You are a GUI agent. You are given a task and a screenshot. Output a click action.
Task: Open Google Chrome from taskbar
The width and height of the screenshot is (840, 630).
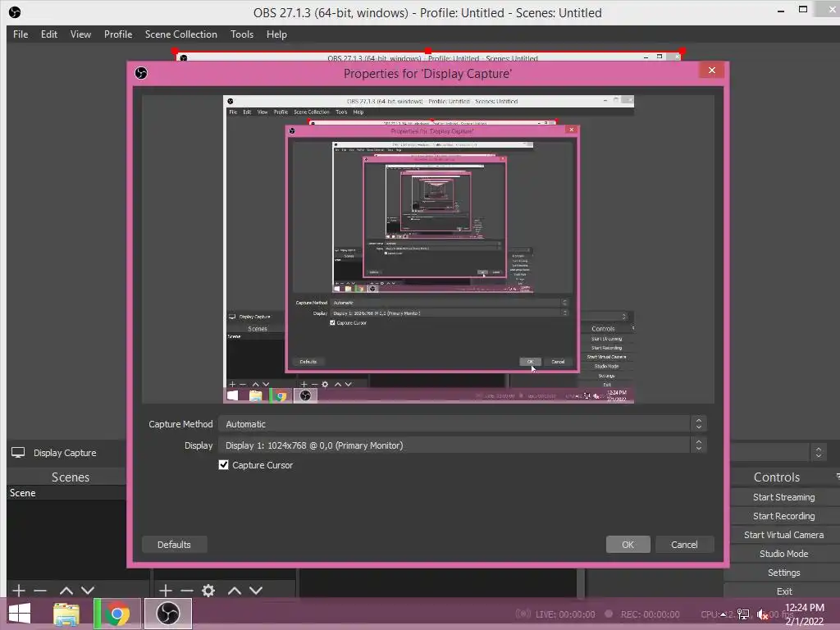[x=117, y=614]
